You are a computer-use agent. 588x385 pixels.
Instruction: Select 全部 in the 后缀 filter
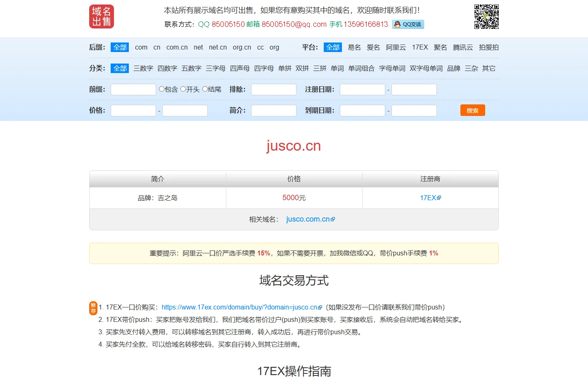coord(120,47)
